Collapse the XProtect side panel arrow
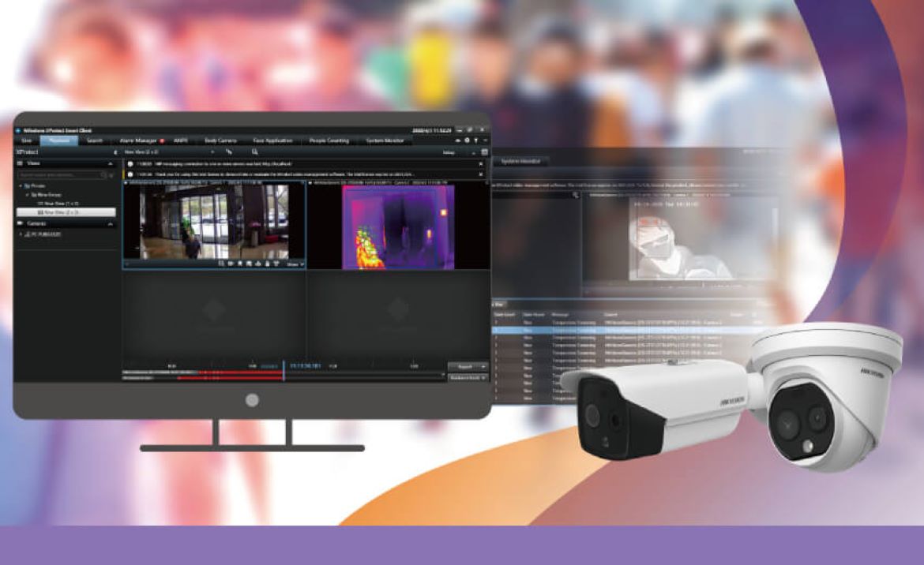The width and height of the screenshot is (924, 565). point(116,152)
